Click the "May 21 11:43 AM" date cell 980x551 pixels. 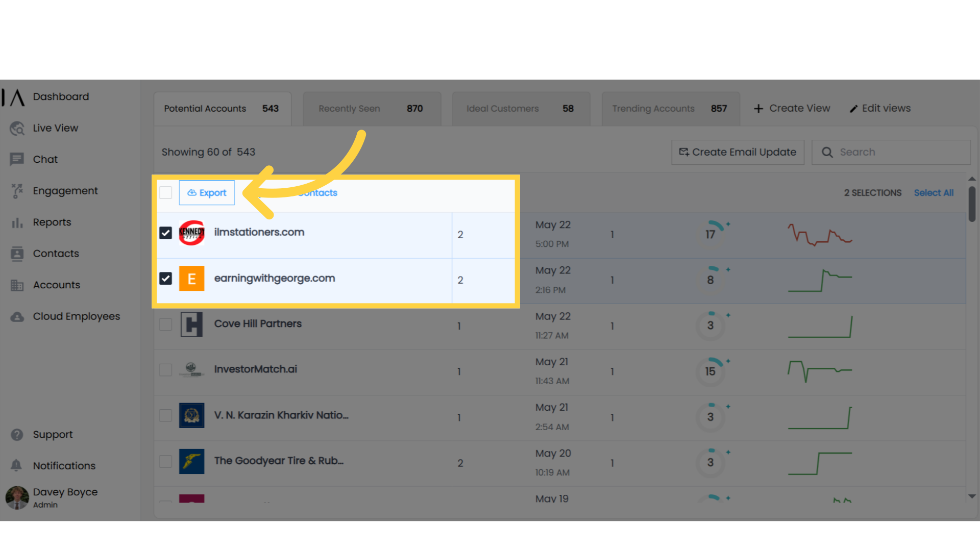(552, 371)
